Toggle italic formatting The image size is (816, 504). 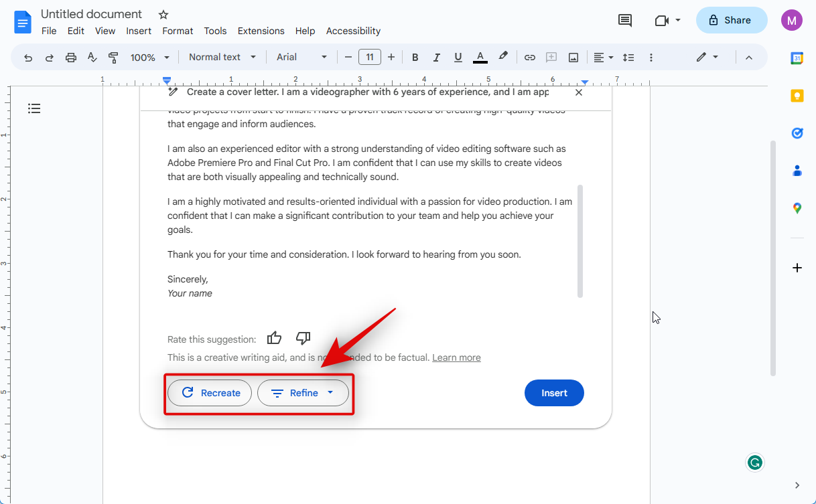437,58
